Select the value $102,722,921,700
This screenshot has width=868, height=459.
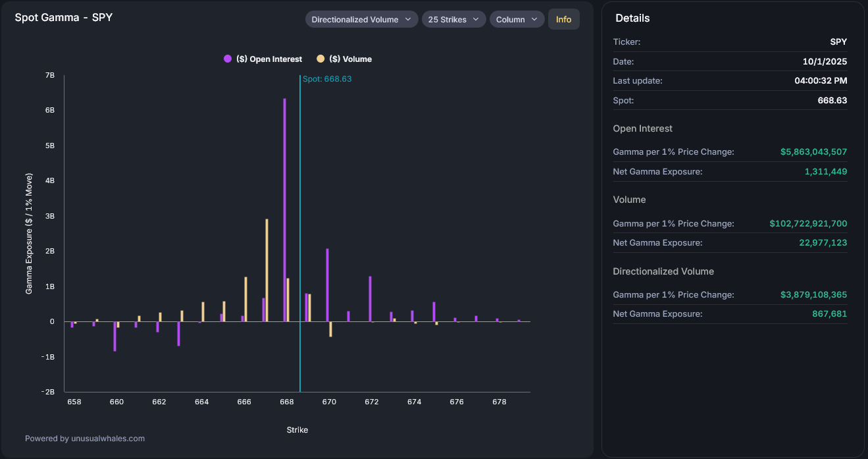[x=808, y=224]
